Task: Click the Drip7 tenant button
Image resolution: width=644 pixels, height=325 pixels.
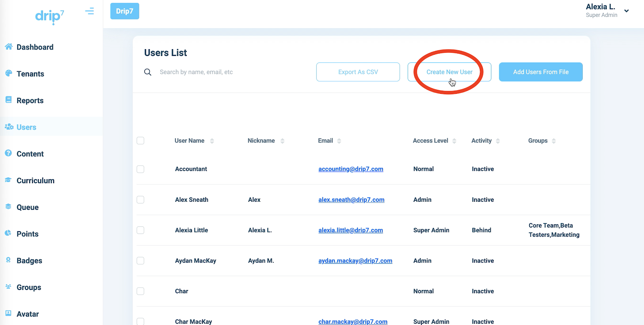Action: point(125,11)
